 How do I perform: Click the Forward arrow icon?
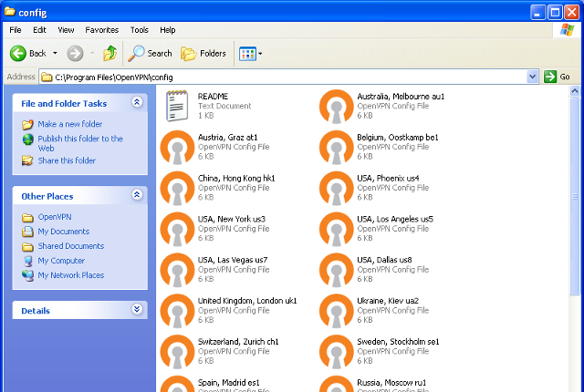[75, 54]
